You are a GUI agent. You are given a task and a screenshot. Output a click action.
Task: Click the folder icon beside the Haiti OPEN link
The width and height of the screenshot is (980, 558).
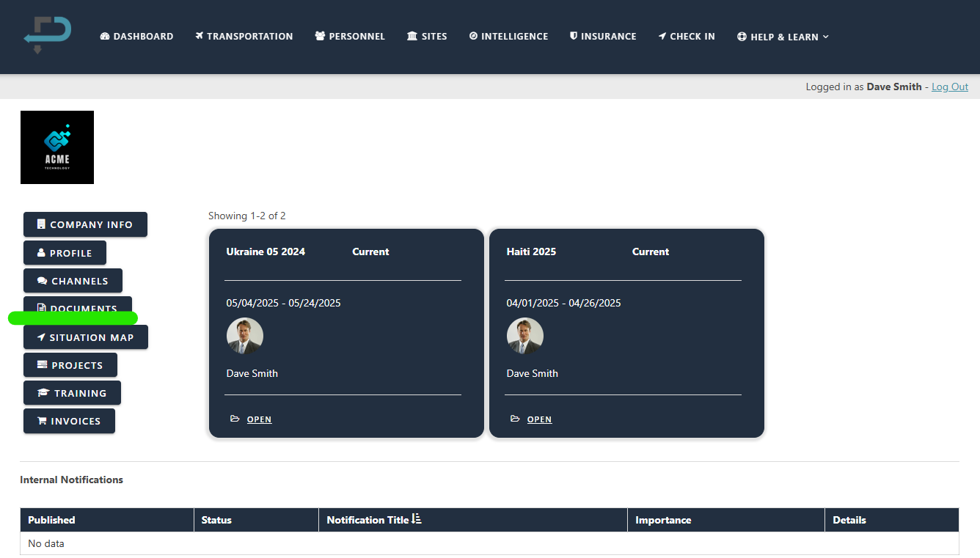coord(514,418)
